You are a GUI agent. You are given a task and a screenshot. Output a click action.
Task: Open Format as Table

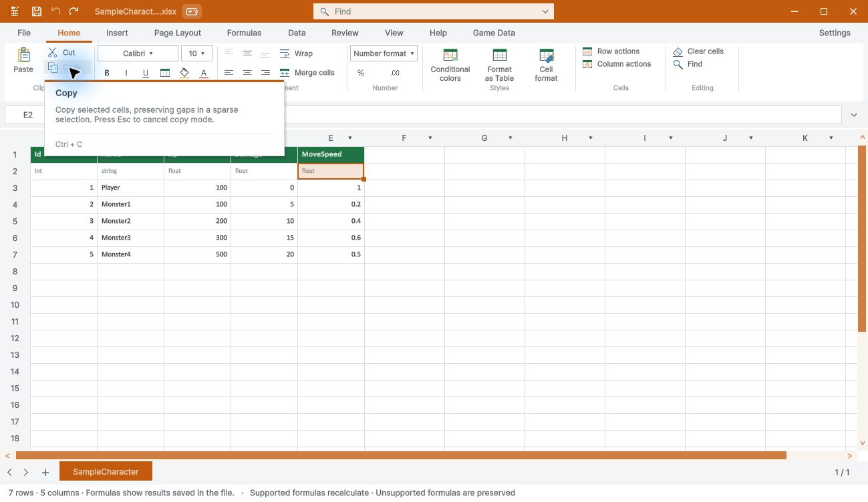499,65
